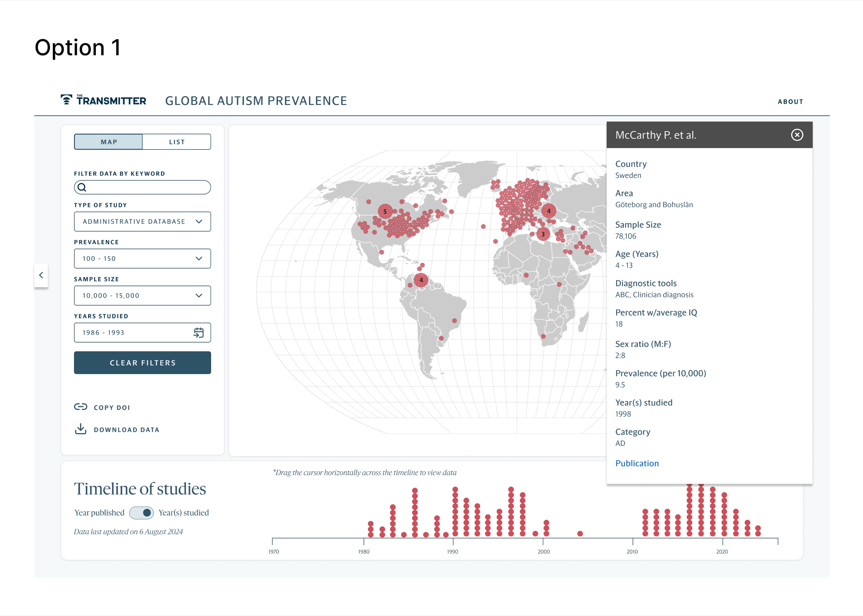
Task: Close the McCarthy P. et al. panel
Action: tap(797, 135)
